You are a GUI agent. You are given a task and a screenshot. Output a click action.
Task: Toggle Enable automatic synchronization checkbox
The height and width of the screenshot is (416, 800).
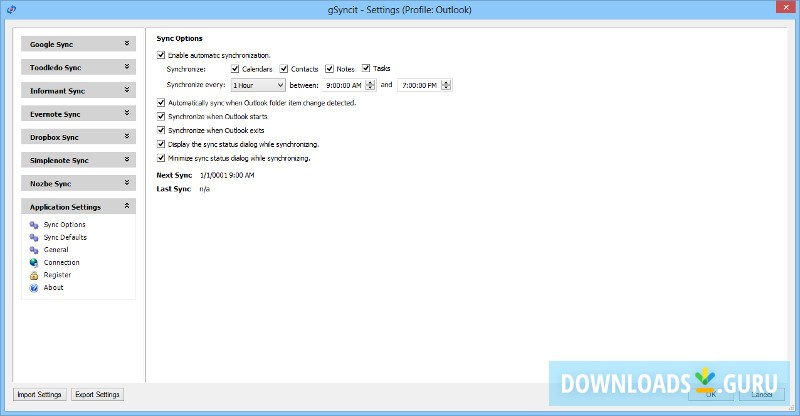161,55
